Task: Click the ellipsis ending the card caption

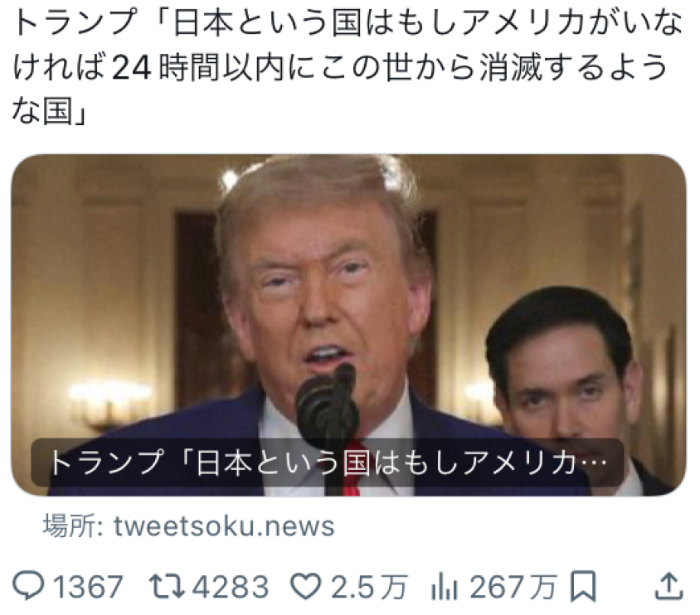Action: tap(595, 462)
